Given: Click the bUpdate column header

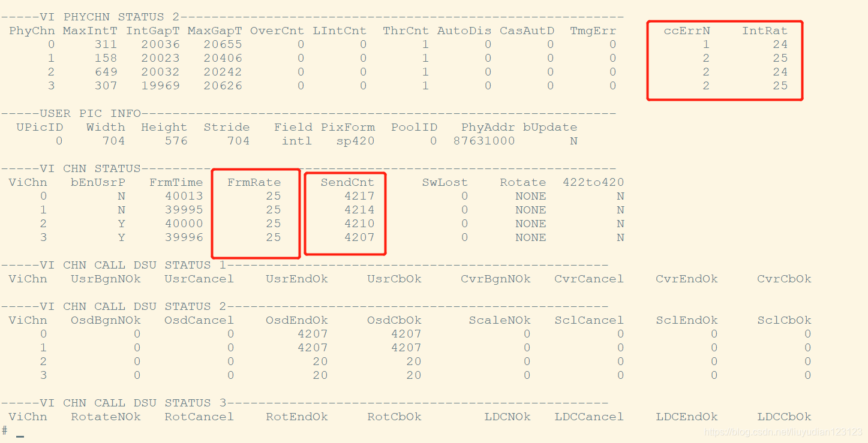Looking at the screenshot, I should click(550, 127).
